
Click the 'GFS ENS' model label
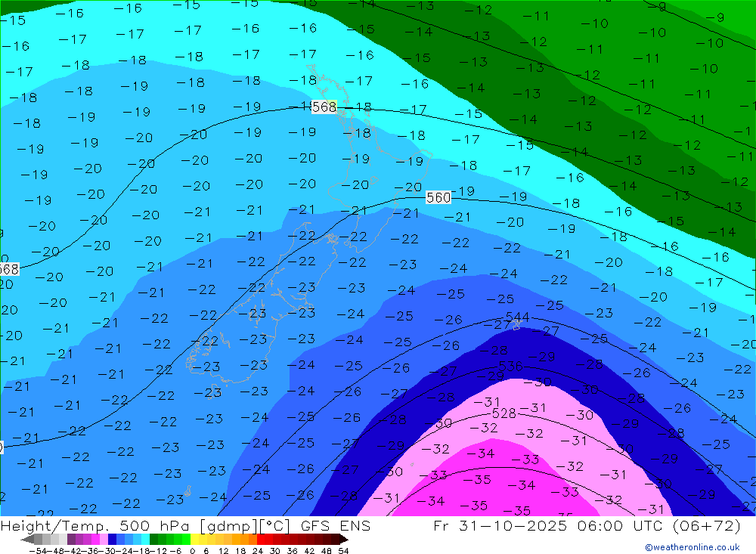[x=336, y=525]
